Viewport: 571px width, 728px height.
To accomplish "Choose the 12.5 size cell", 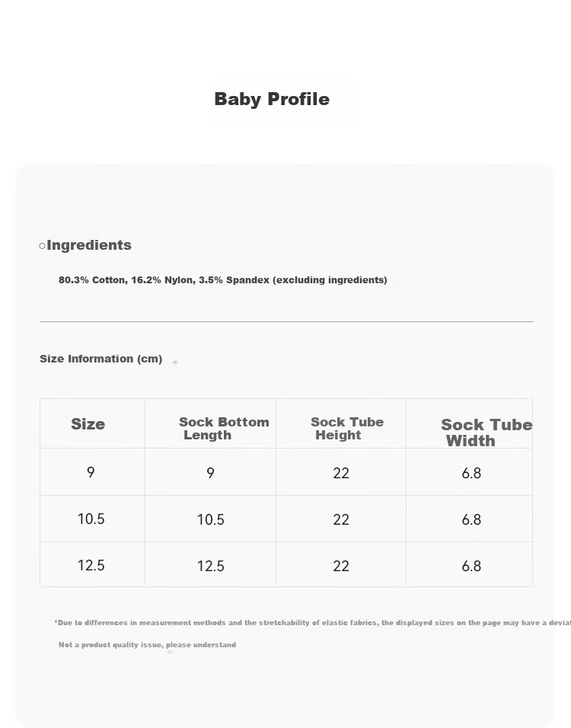I will pos(91,566).
